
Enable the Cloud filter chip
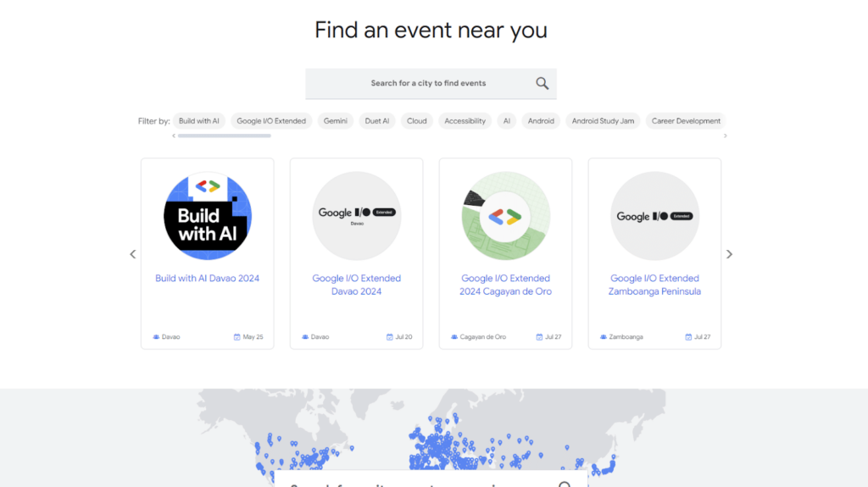[x=417, y=120]
